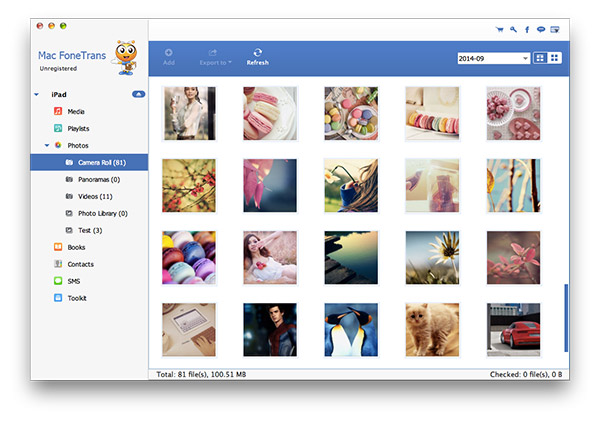Open registration via the key icon

[x=513, y=30]
